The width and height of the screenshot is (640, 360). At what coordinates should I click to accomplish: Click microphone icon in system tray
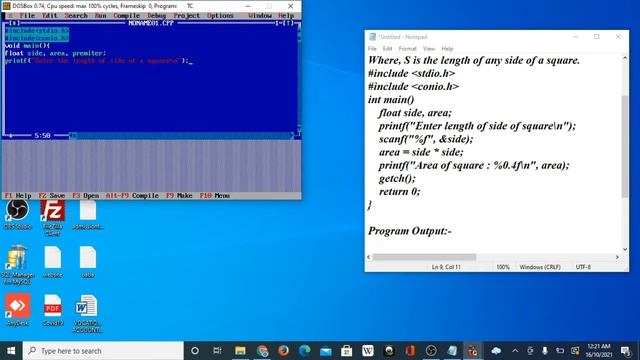[544, 351]
